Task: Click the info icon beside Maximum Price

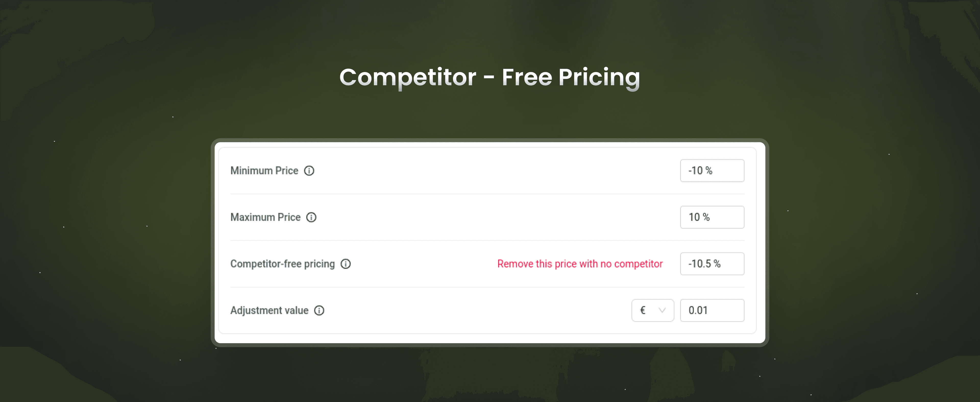Action: (x=311, y=217)
